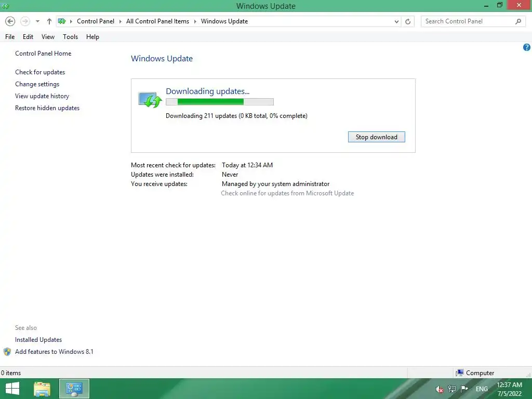The image size is (532, 399).
Task: Open the taskbar clock showing 12:37 AM
Action: point(509,389)
